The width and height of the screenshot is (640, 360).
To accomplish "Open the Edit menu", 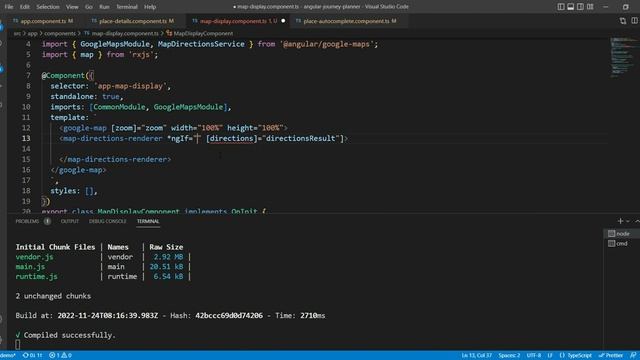I will (24, 7).
